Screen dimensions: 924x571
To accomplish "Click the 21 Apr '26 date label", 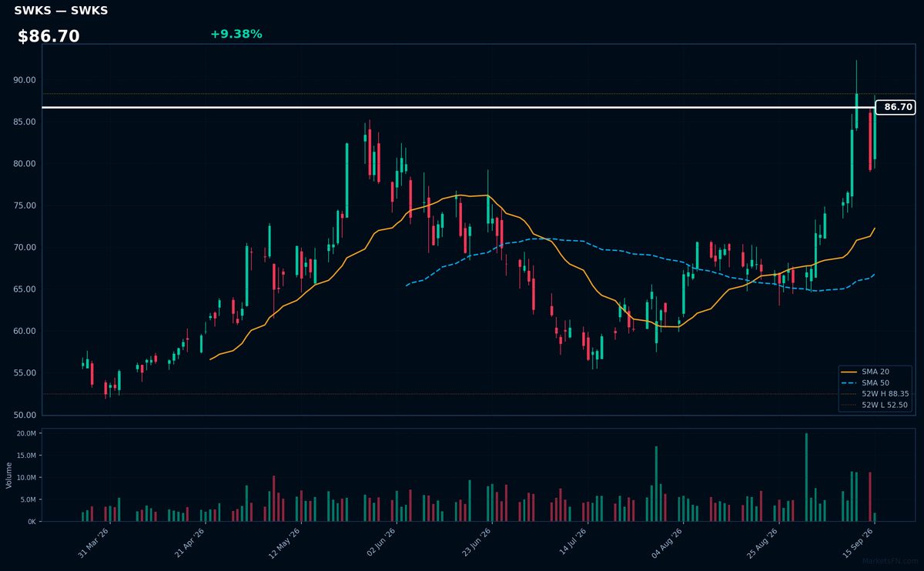I will pyautogui.click(x=189, y=543).
